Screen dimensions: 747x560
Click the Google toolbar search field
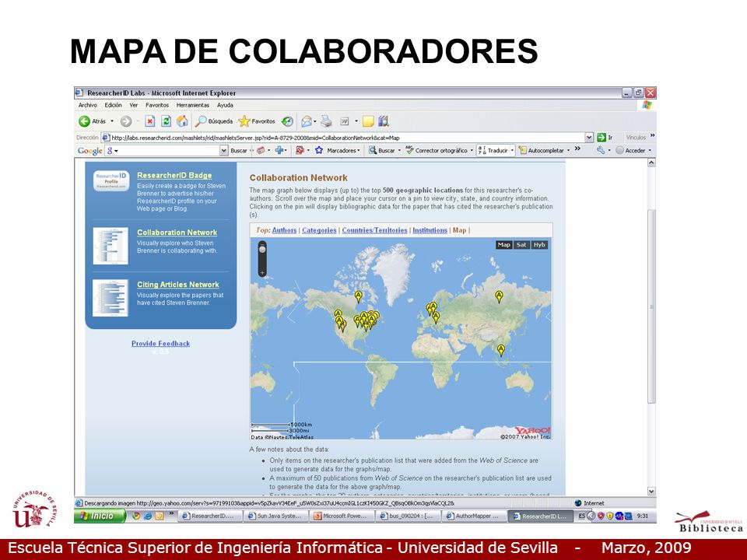168,150
